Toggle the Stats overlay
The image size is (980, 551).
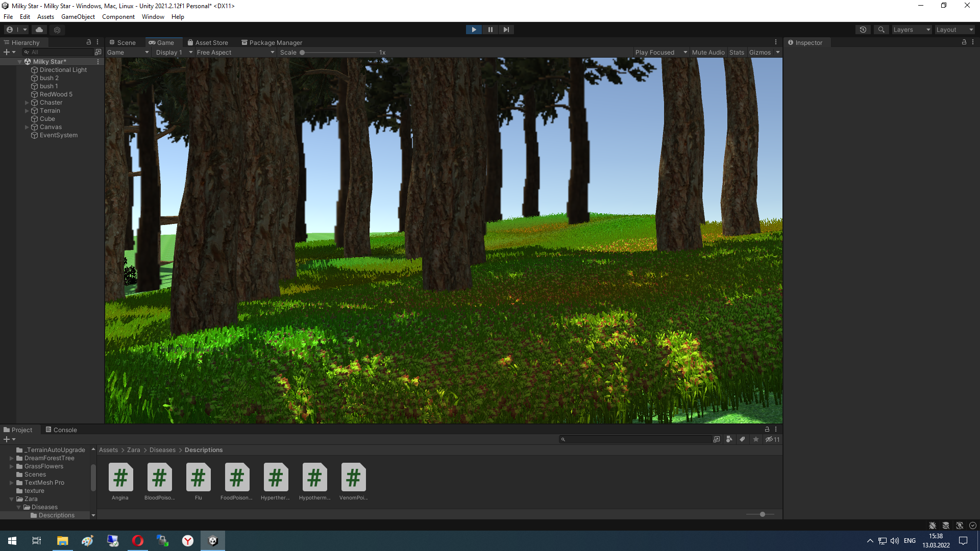[737, 53]
